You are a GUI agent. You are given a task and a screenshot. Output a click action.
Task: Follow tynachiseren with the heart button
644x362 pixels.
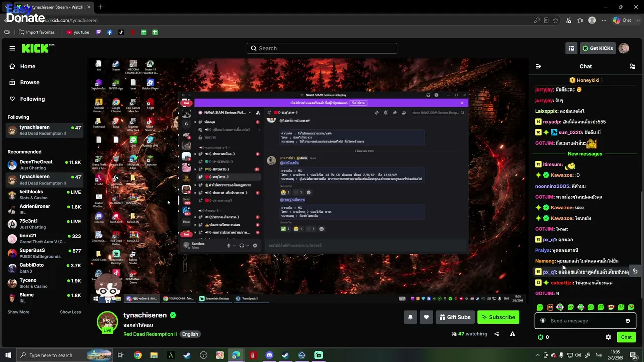pyautogui.click(x=426, y=317)
